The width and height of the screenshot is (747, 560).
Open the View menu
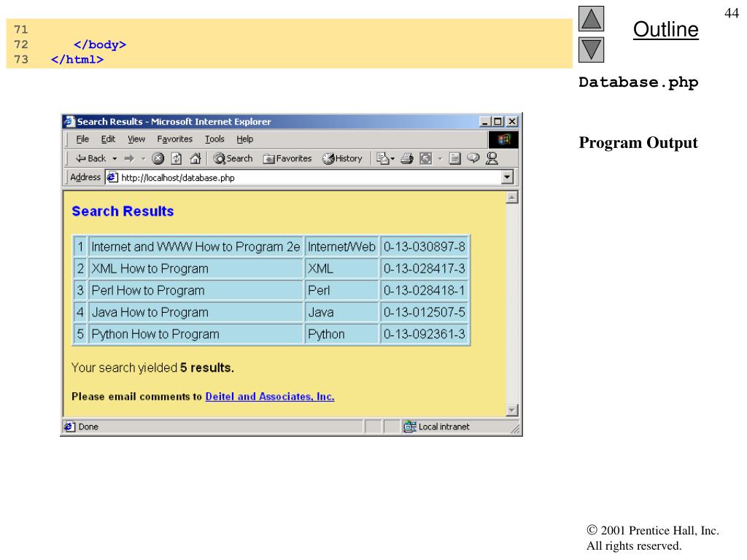(136, 139)
